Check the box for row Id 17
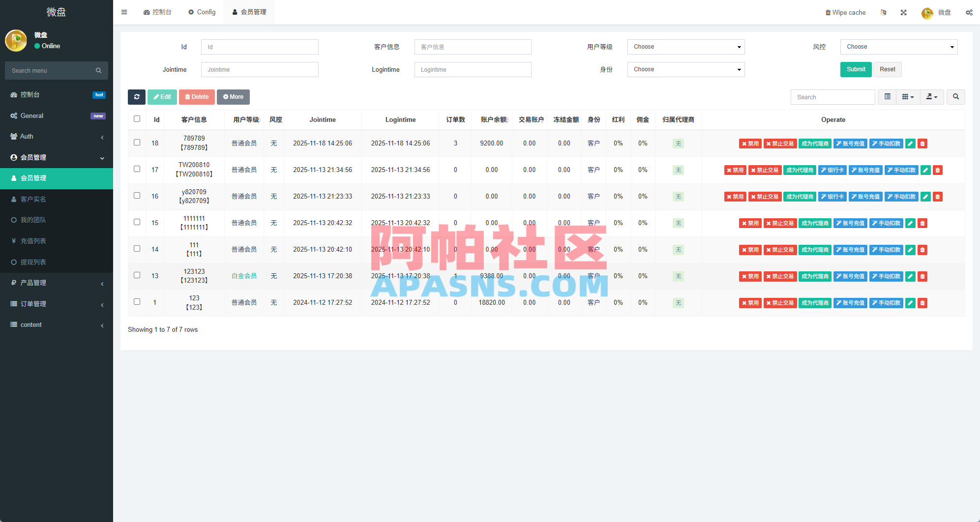This screenshot has height=522, width=980. pyautogui.click(x=137, y=169)
